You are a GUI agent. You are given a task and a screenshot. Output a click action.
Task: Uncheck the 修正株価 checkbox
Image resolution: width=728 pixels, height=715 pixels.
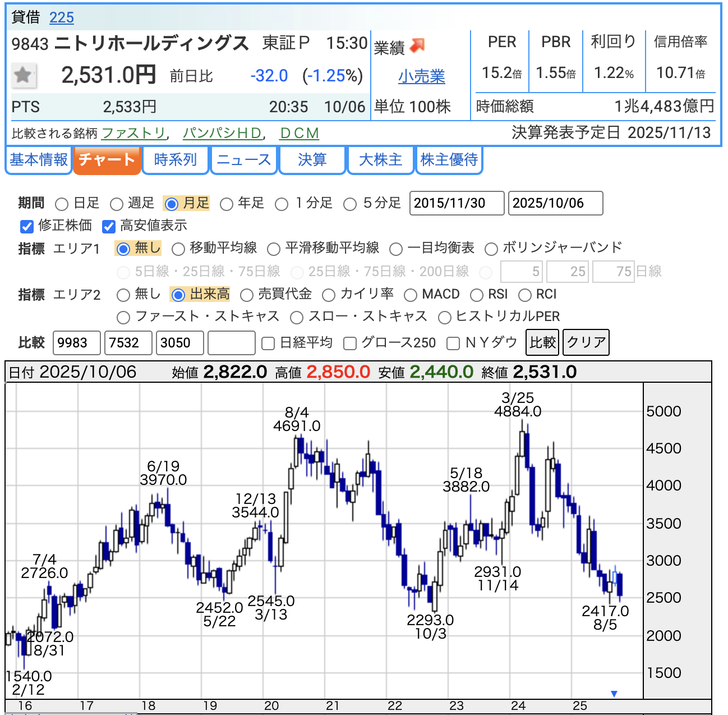pos(26,226)
